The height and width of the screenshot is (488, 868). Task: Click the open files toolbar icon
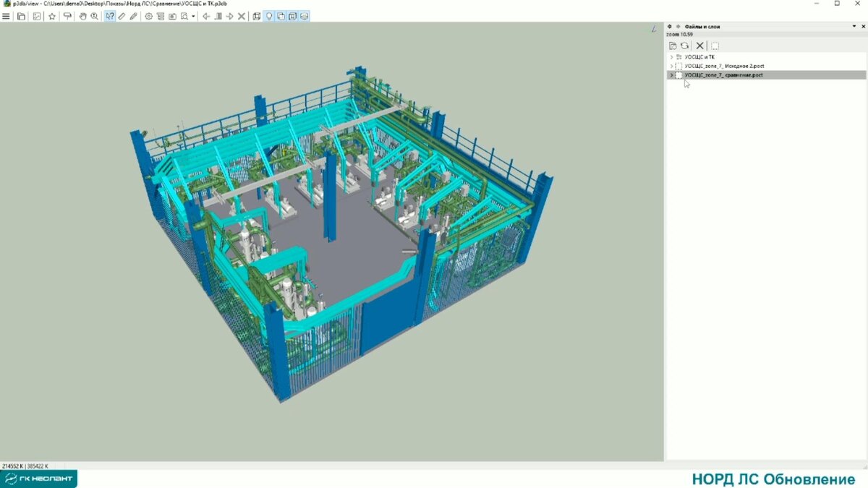point(21,16)
